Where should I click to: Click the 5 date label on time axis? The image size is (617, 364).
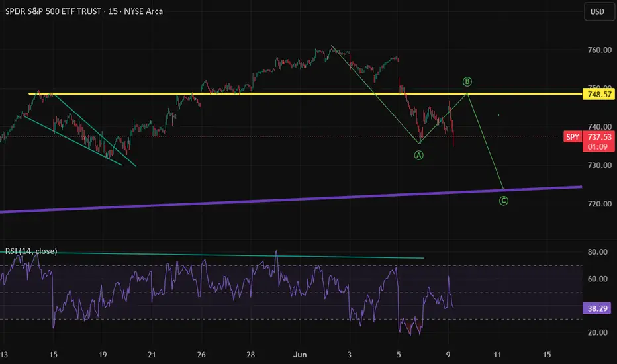coord(399,355)
